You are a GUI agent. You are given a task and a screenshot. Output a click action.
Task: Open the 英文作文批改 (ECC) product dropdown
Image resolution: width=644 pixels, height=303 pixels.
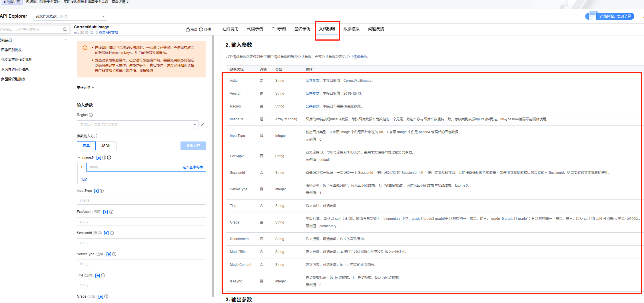coord(70,16)
